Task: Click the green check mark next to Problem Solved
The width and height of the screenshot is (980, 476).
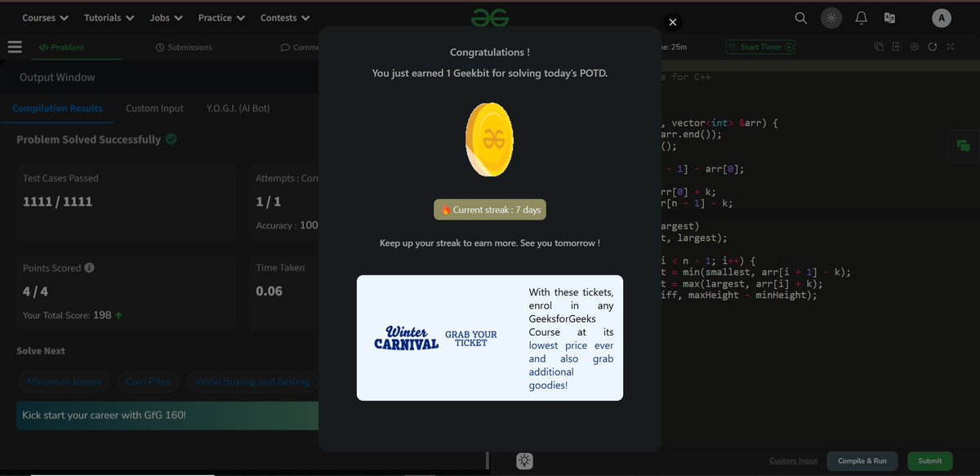Action: 171,140
